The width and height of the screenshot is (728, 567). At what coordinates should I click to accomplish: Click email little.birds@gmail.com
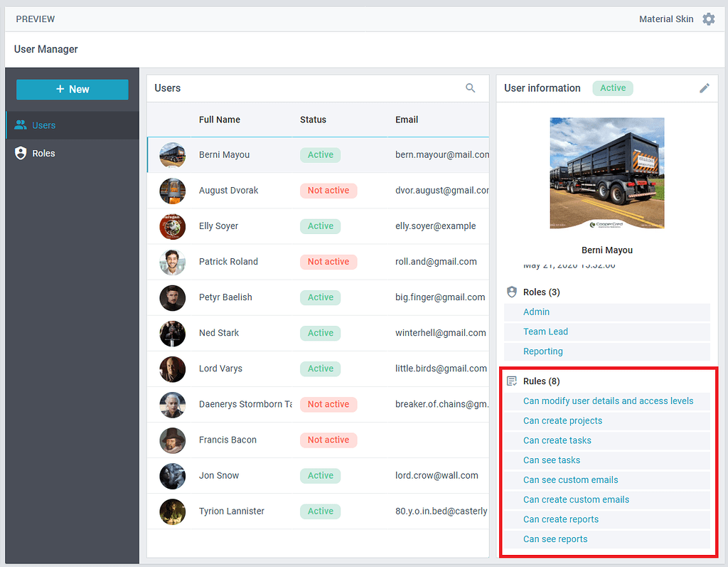[441, 369]
